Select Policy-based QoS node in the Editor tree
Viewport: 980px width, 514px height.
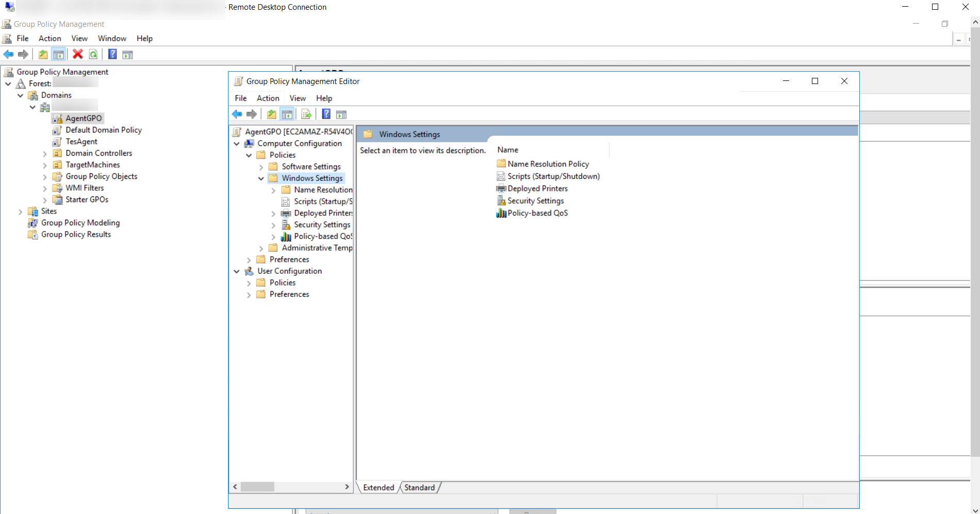[x=323, y=237]
